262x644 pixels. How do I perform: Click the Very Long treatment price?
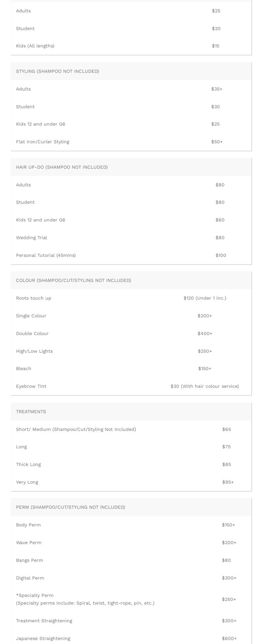click(228, 482)
